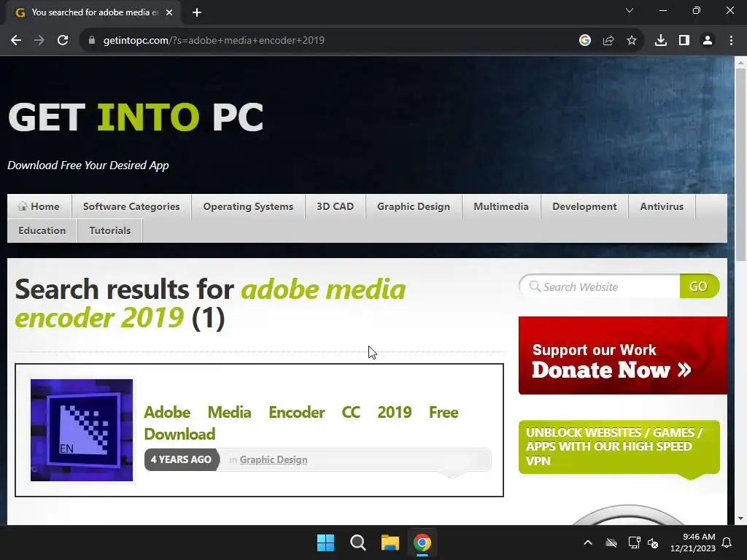Click the browser forward arrow

point(39,41)
